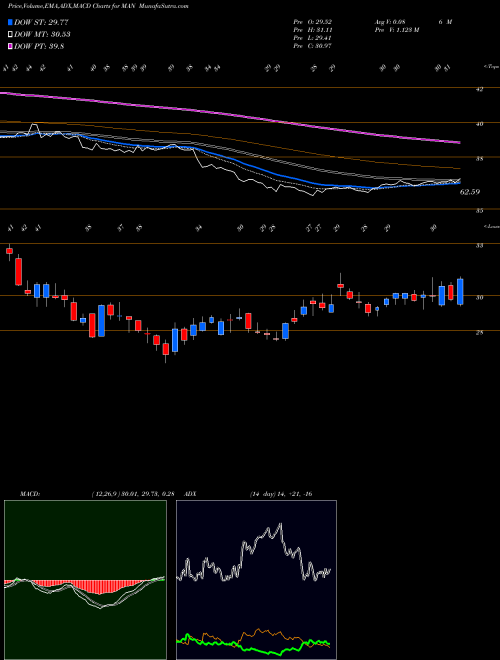500x660 pixels.
Task: Click the 'Pre V: 1.123 M' volume text
Action: pyautogui.click(x=396, y=30)
